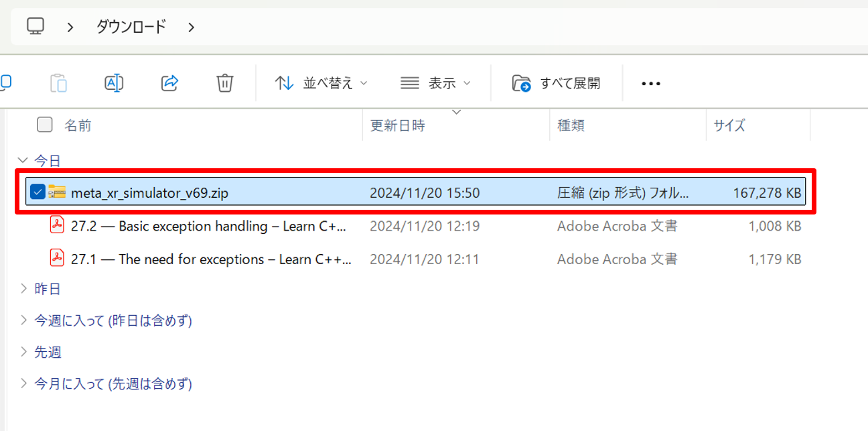The image size is (868, 431).
Task: Click the Rename icon in toolbar
Action: (114, 83)
